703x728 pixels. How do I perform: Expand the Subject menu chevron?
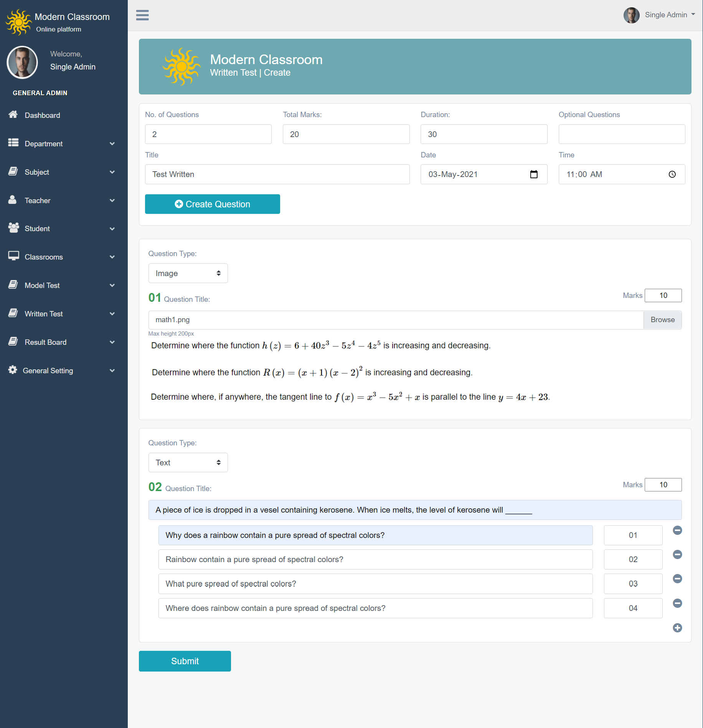[x=112, y=172]
